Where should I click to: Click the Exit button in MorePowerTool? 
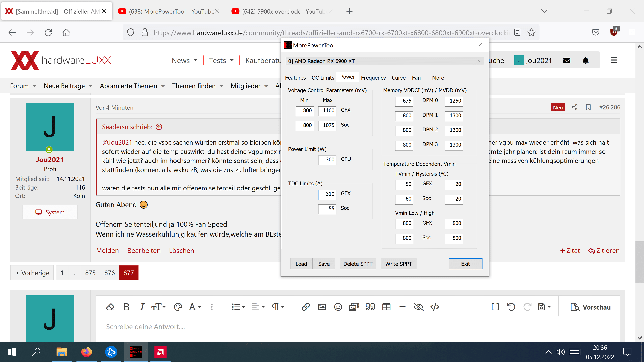point(465,264)
